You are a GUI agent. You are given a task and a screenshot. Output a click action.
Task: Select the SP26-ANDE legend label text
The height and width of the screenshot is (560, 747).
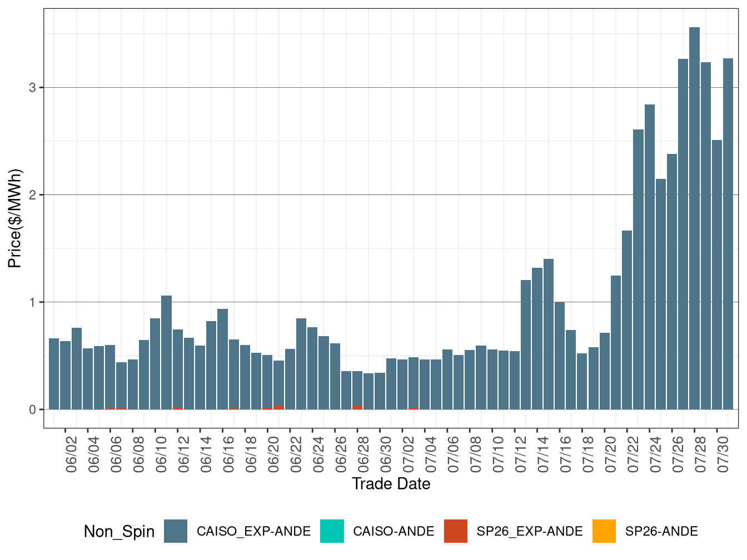[661, 532]
